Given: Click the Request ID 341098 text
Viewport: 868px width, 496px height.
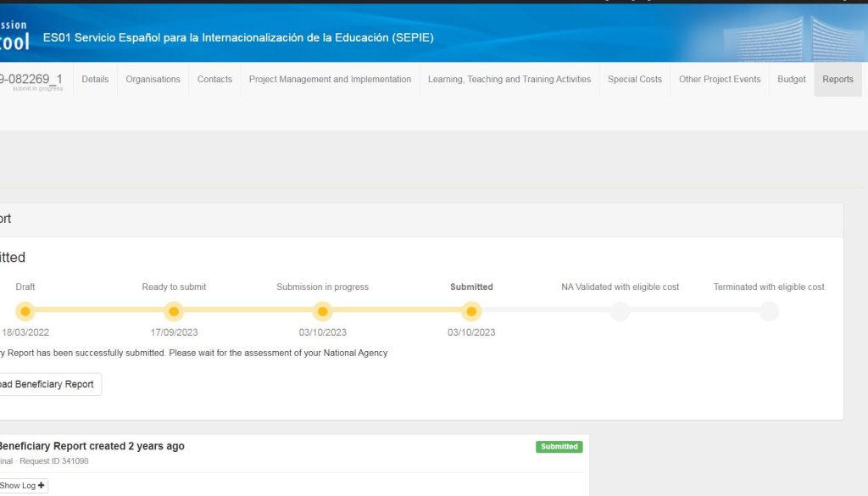Looking at the screenshot, I should 54,461.
